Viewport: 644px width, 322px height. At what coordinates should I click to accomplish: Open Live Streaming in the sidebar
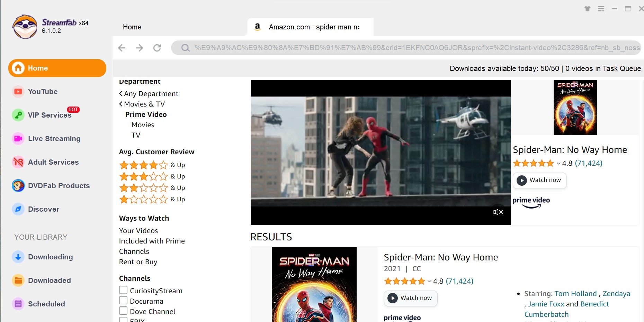click(x=54, y=139)
